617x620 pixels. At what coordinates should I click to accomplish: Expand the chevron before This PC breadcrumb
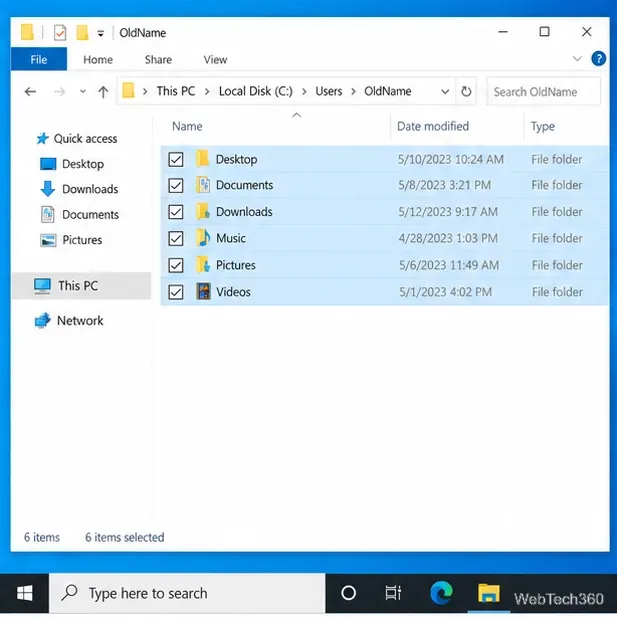(x=145, y=92)
